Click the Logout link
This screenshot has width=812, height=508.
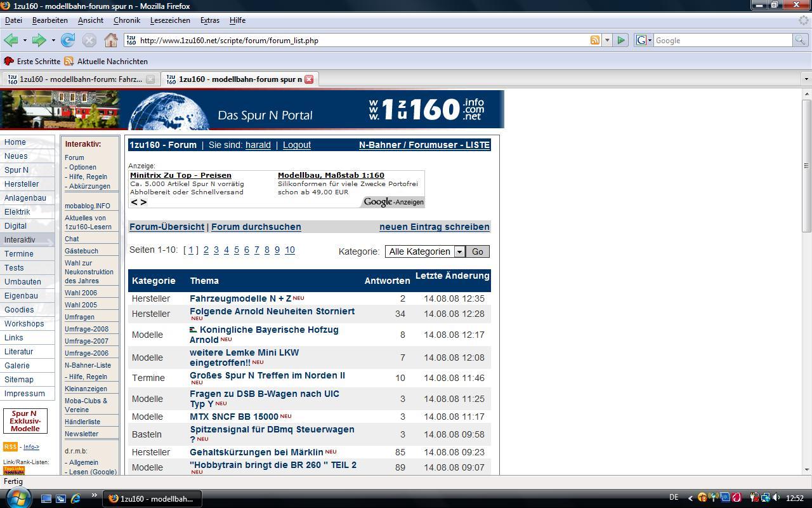coord(296,145)
